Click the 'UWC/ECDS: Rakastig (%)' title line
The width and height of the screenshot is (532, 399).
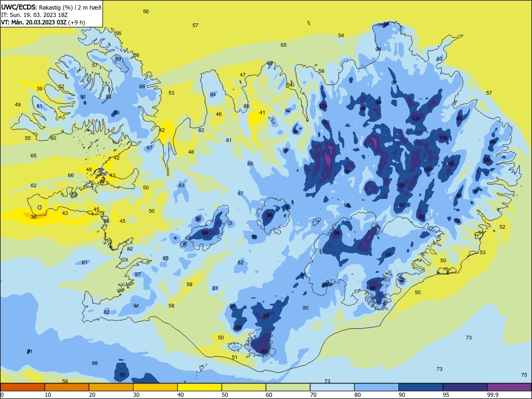51,7
